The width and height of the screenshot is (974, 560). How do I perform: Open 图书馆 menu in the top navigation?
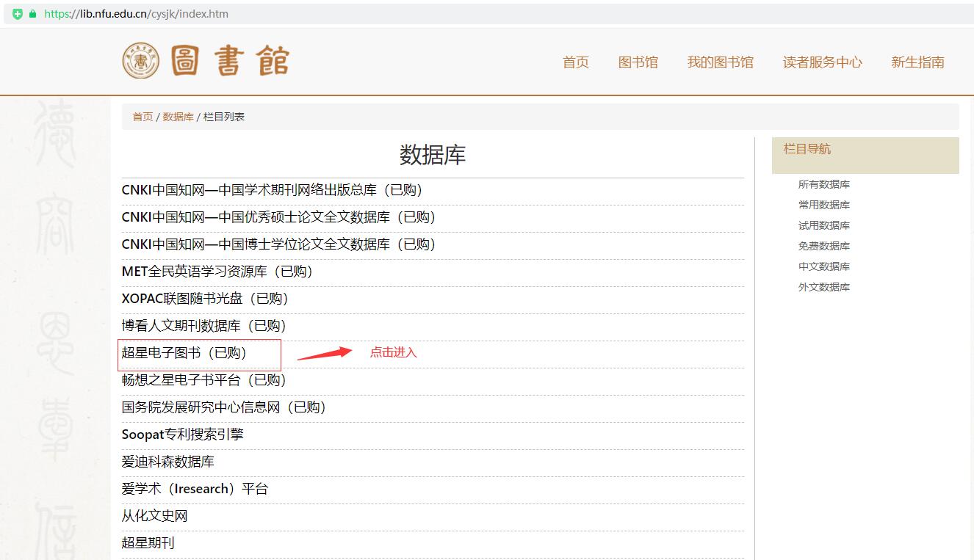click(x=638, y=62)
